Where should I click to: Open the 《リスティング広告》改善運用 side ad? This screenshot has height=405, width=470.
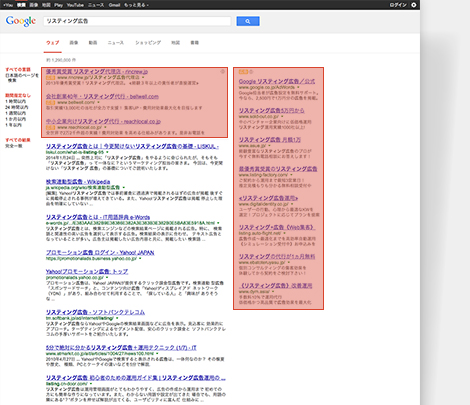[x=276, y=286]
